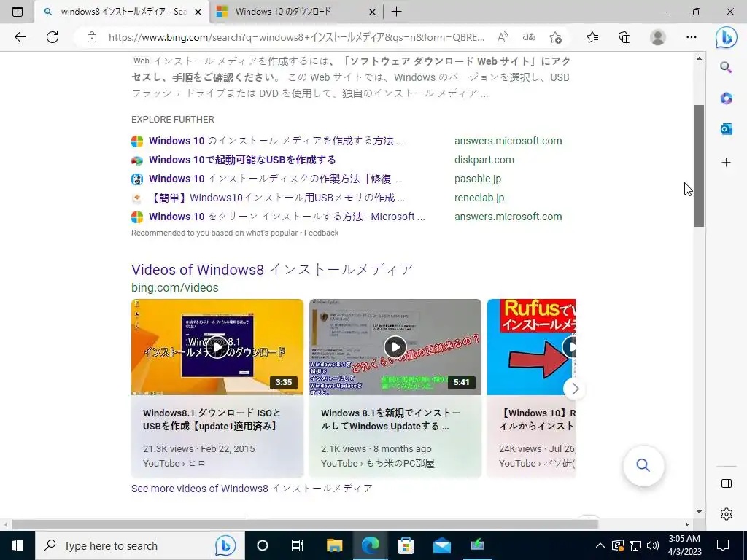The height and width of the screenshot is (560, 747).
Task: Click the vertical scrollbar thumb
Action: [699, 166]
